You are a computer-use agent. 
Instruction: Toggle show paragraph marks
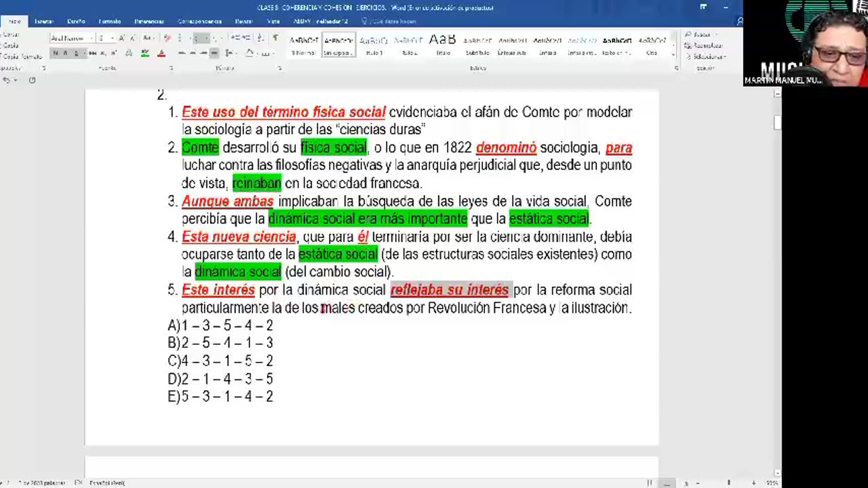click(x=275, y=38)
